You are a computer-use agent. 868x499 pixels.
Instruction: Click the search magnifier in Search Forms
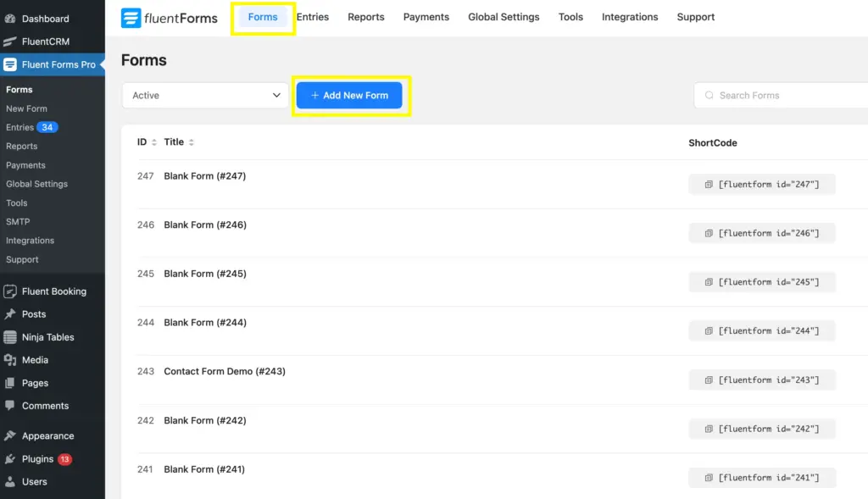pyautogui.click(x=709, y=95)
